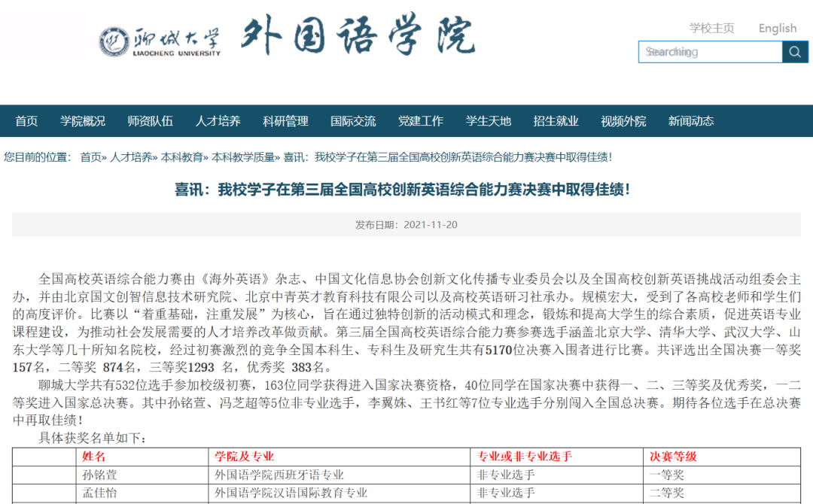Click the 外国语学院 calligraphy title banner
This screenshot has width=813, height=504.
pyautogui.click(x=358, y=35)
